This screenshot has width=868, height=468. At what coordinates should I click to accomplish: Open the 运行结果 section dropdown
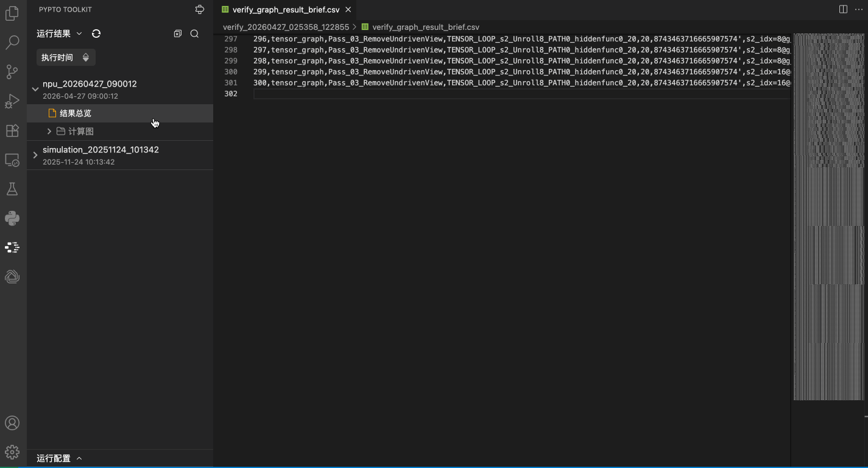(79, 34)
